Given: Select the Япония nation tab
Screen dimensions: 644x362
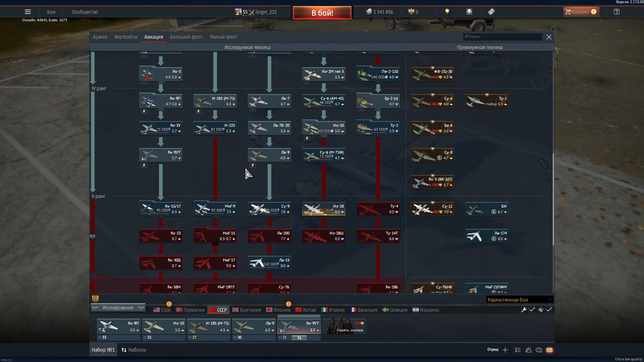Looking at the screenshot, I should 278,310.
